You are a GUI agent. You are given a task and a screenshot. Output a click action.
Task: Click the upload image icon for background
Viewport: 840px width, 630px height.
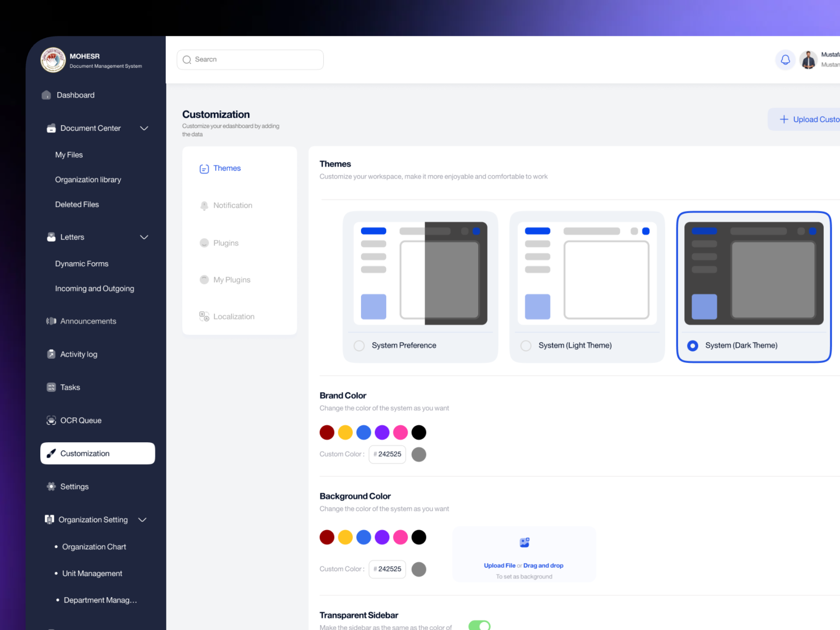pos(524,543)
